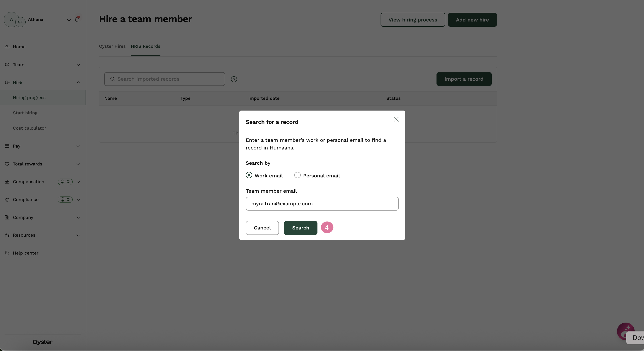Click the Home sidebar icon
Viewport: 644px width, 351px height.
tap(7, 47)
